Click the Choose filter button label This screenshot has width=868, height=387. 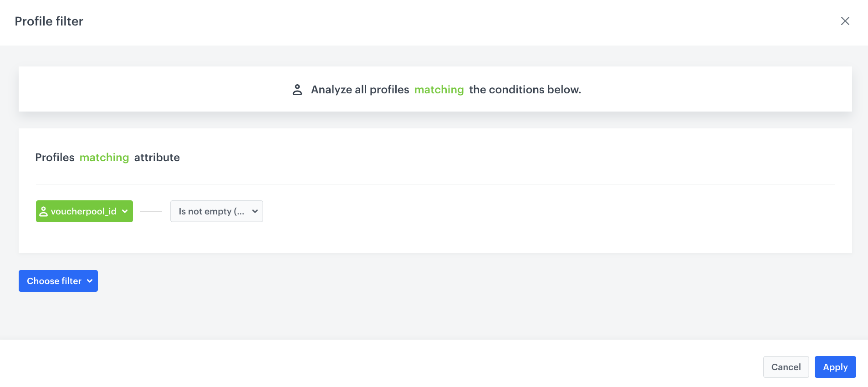click(54, 280)
